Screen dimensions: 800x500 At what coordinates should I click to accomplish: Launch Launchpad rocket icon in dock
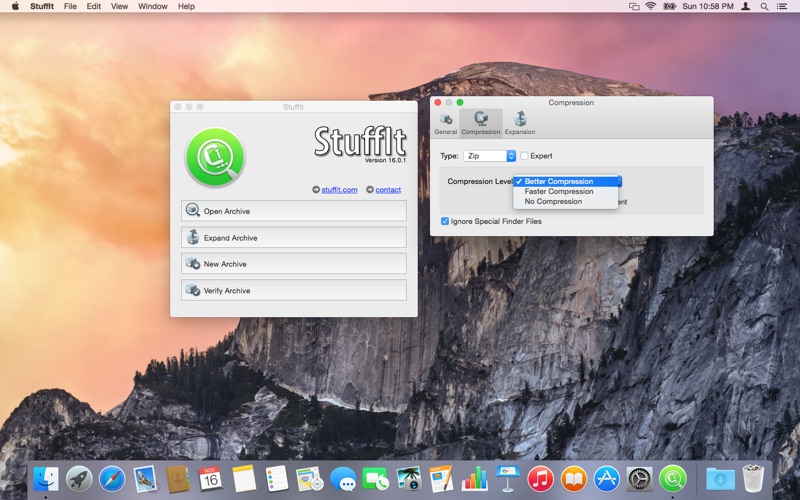(x=79, y=480)
